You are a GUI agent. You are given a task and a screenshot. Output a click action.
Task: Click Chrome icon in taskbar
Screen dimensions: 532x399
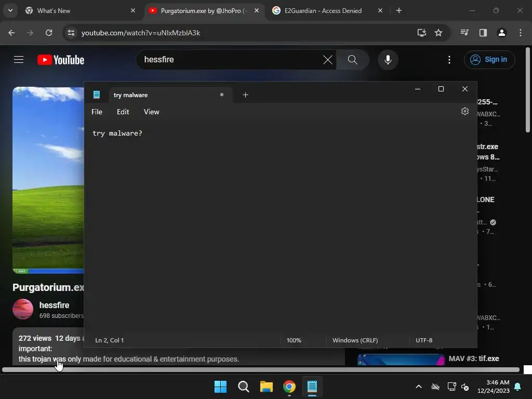(289, 387)
